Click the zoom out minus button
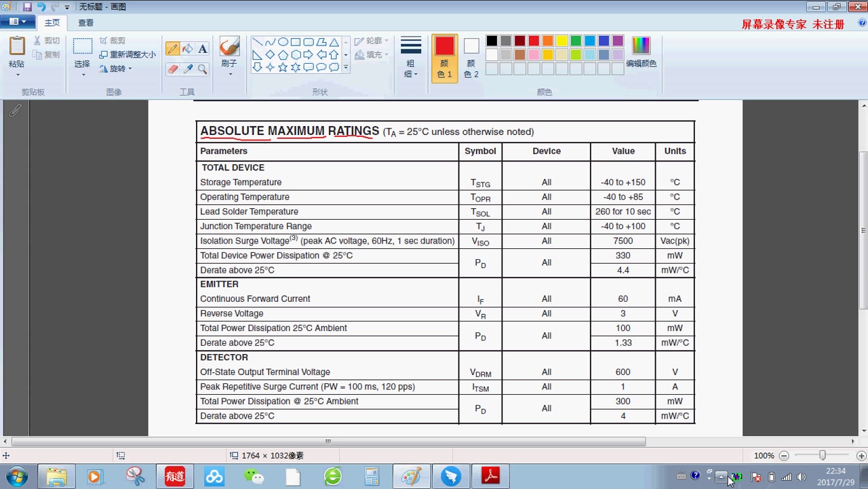Screen dimensions: 868x489 (784, 456)
